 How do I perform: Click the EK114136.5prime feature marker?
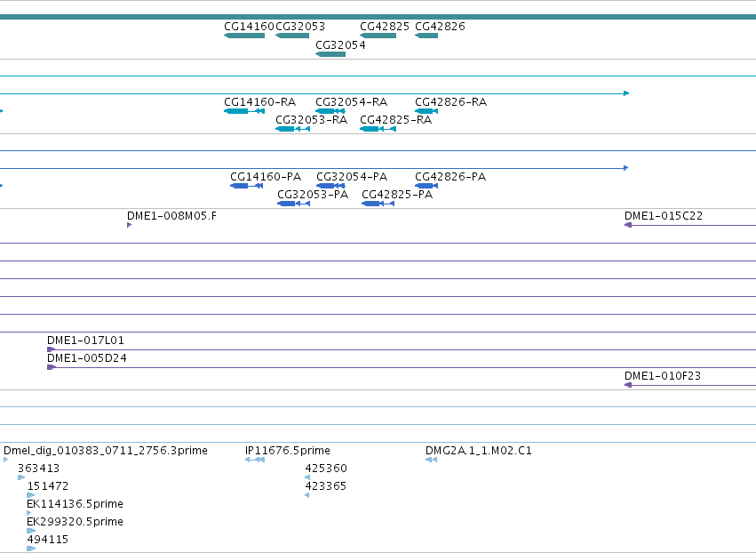29,513
